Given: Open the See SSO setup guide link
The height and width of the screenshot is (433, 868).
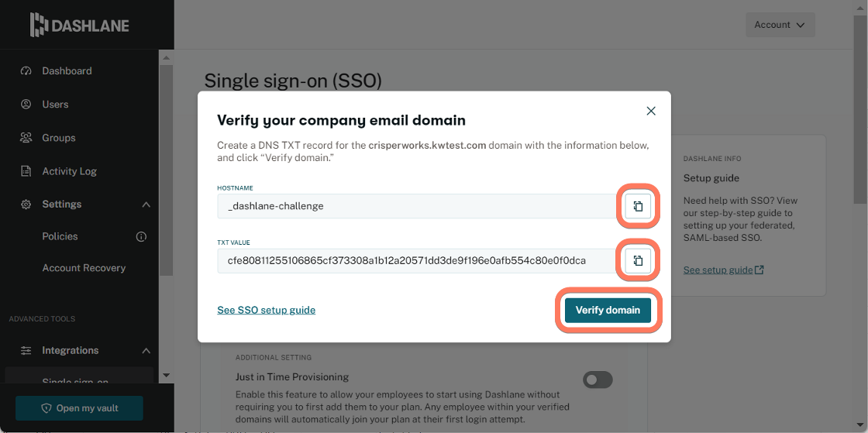Looking at the screenshot, I should click(x=267, y=311).
